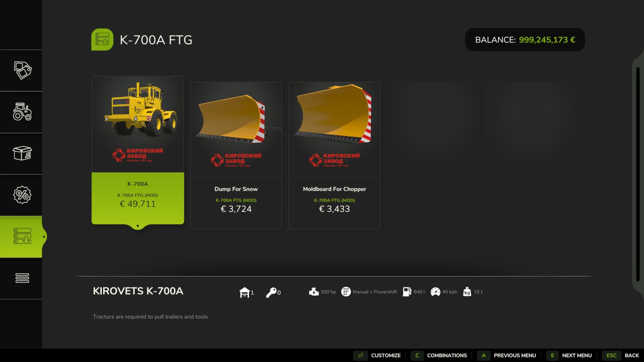Click the horsepower engine icon
Screen dimensions: 644x362
(314, 292)
